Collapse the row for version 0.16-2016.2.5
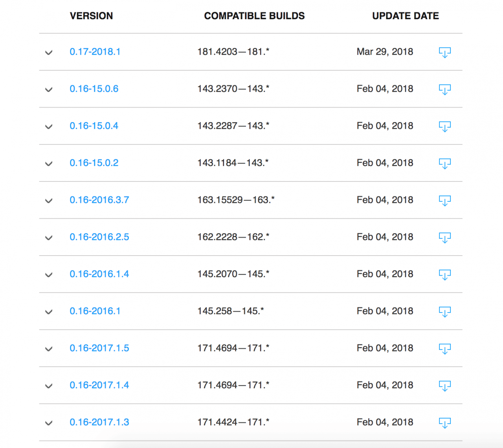Screen dimensions: 503x448 coord(49,238)
